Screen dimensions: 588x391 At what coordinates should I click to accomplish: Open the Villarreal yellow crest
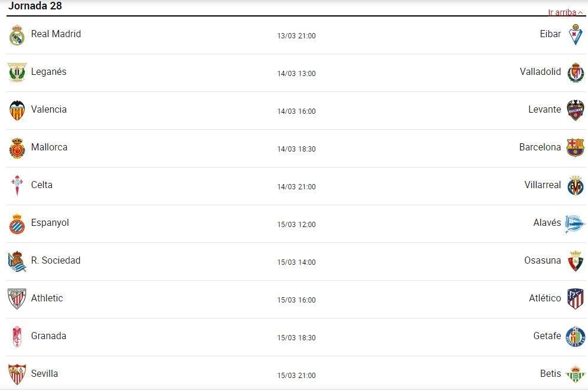pos(575,185)
